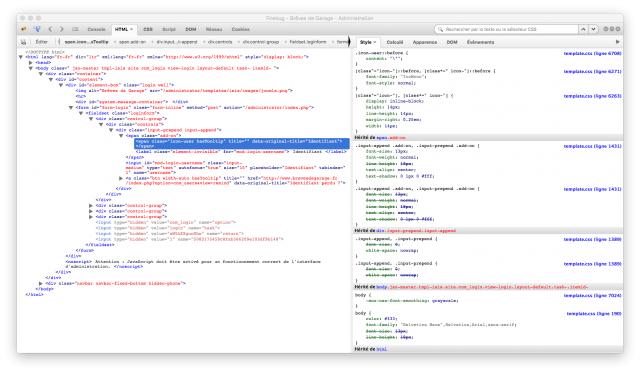Screen dimensions: 640x373
Task: Click the side panel arrow after Événements
Action: tap(618, 42)
